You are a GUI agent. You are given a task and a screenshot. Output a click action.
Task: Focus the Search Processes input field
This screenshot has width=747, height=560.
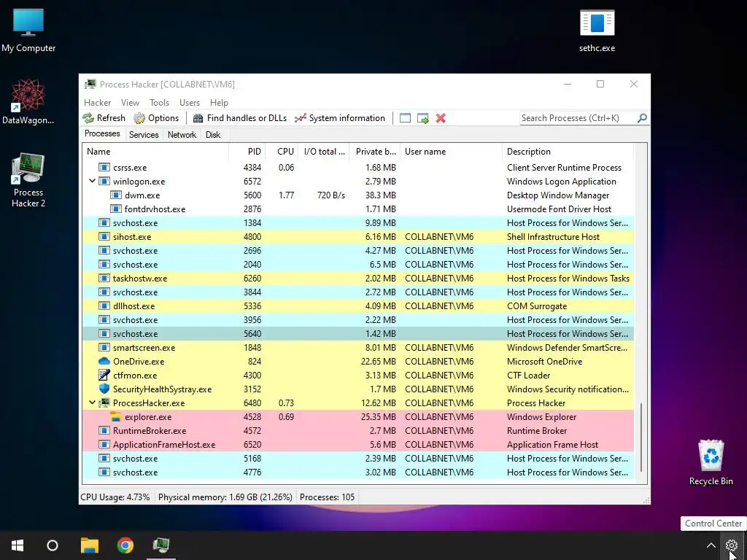pos(578,118)
